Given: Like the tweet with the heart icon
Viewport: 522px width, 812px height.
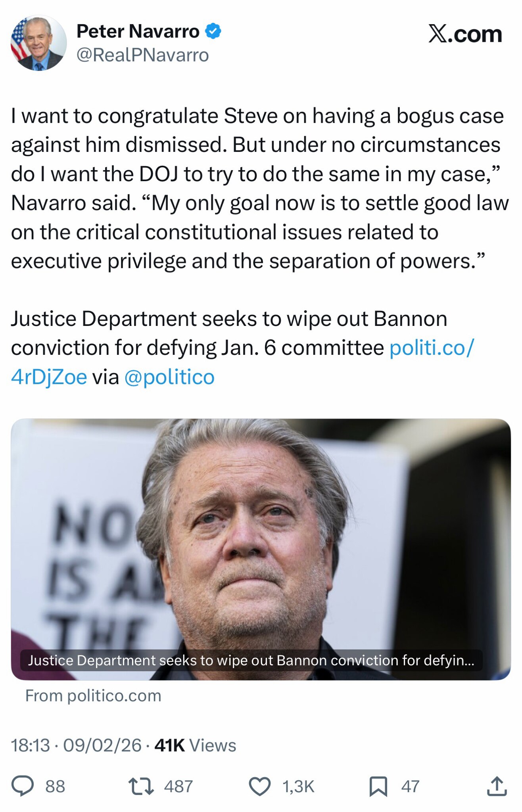Looking at the screenshot, I should click(x=259, y=786).
